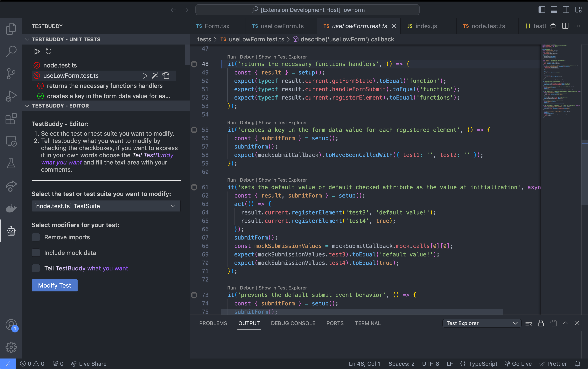Image resolution: width=588 pixels, height=369 pixels.
Task: Open Live Share activity bar icon
Action: pos(11,186)
